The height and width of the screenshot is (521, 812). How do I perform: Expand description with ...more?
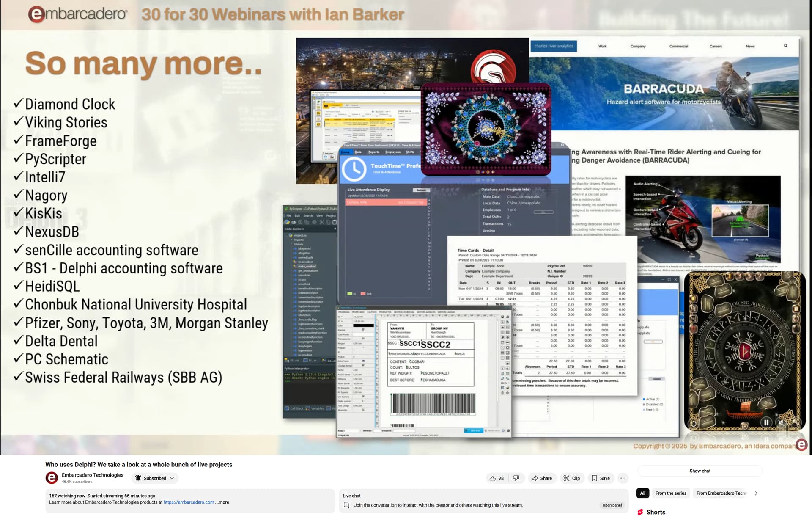222,502
